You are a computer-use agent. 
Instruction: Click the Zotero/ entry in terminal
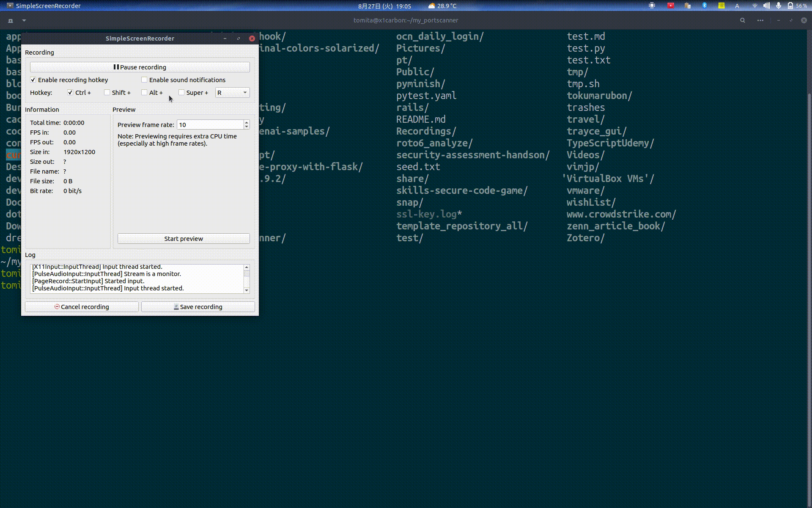pos(585,238)
